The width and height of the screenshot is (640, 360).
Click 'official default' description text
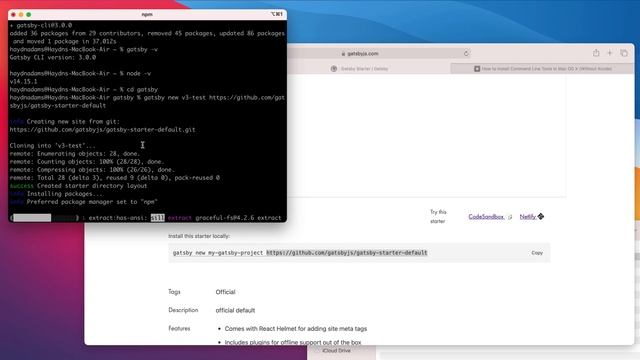pos(235,310)
